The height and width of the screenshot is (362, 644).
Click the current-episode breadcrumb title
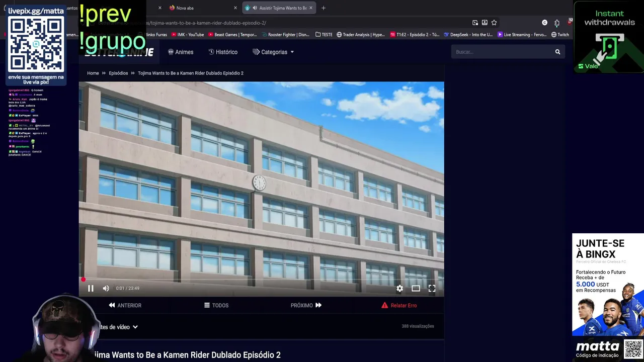click(191, 73)
